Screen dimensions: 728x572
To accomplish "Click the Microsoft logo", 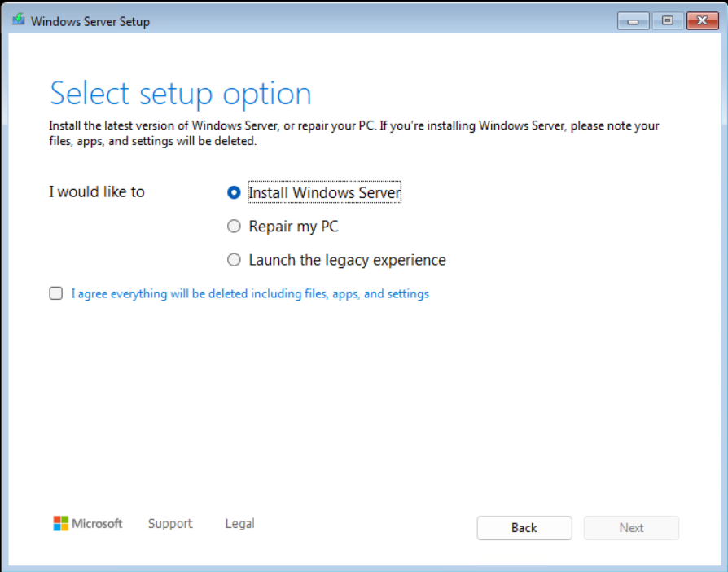I will pyautogui.click(x=88, y=524).
